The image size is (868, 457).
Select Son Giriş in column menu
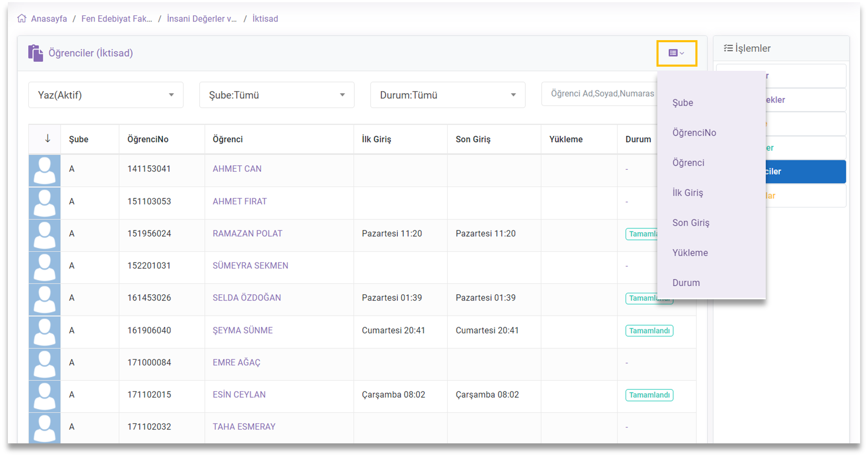pos(691,223)
